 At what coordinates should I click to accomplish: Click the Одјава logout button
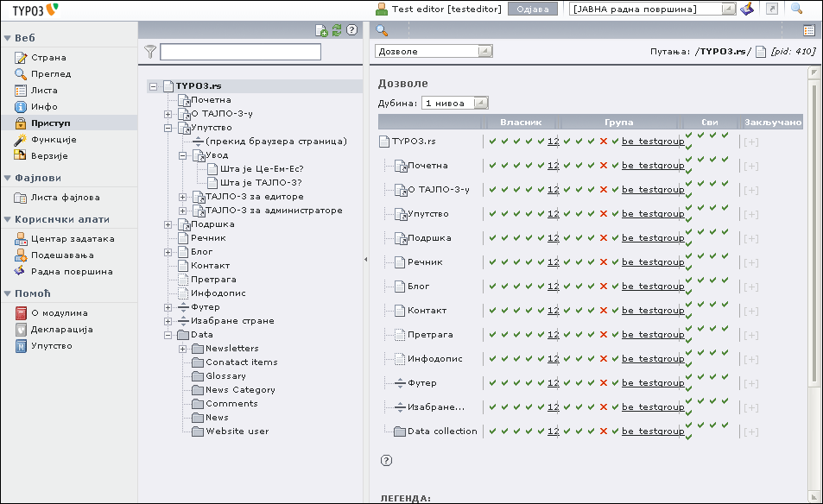(x=533, y=9)
